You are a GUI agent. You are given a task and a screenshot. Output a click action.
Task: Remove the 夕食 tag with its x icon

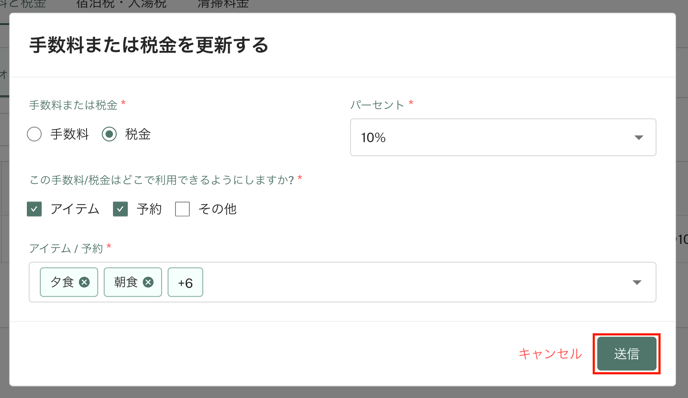(x=84, y=282)
